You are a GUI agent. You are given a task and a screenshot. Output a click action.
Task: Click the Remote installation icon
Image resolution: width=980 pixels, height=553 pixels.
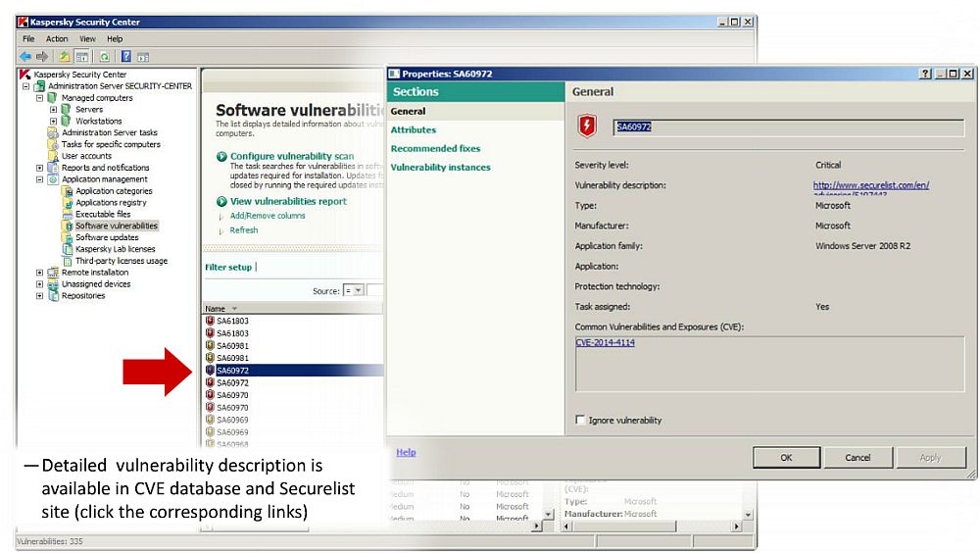pyautogui.click(x=53, y=273)
